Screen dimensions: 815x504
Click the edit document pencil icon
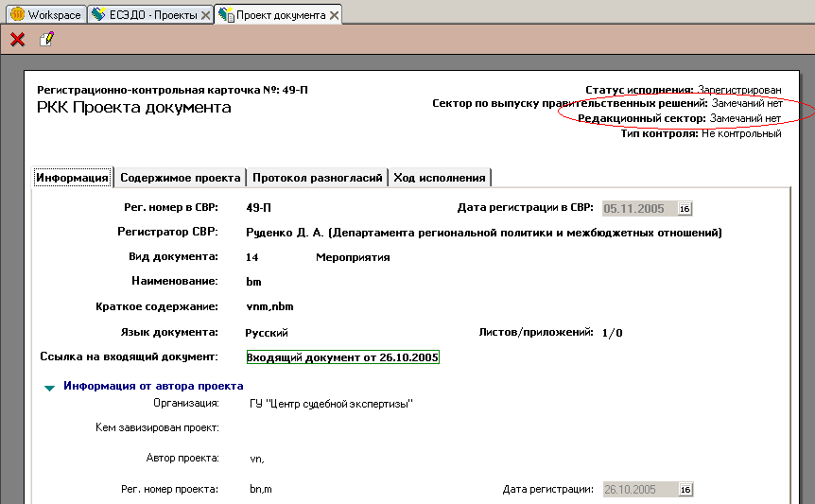click(46, 39)
